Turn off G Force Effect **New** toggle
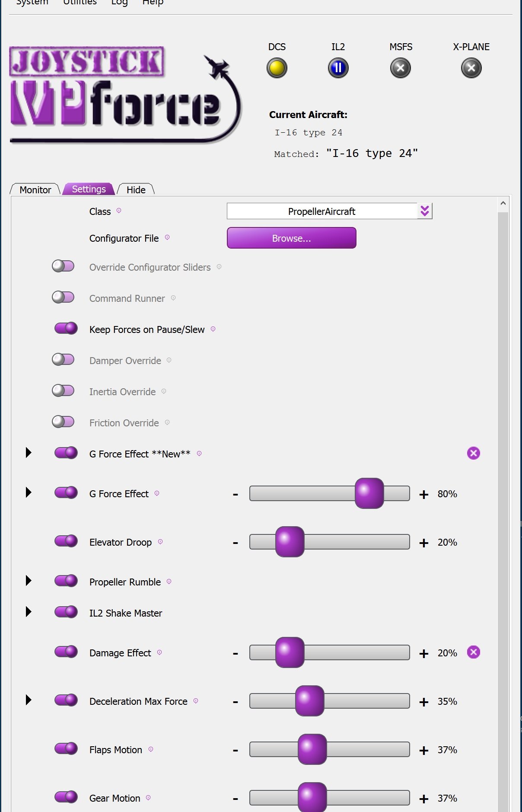The width and height of the screenshot is (522, 812). 66,453
